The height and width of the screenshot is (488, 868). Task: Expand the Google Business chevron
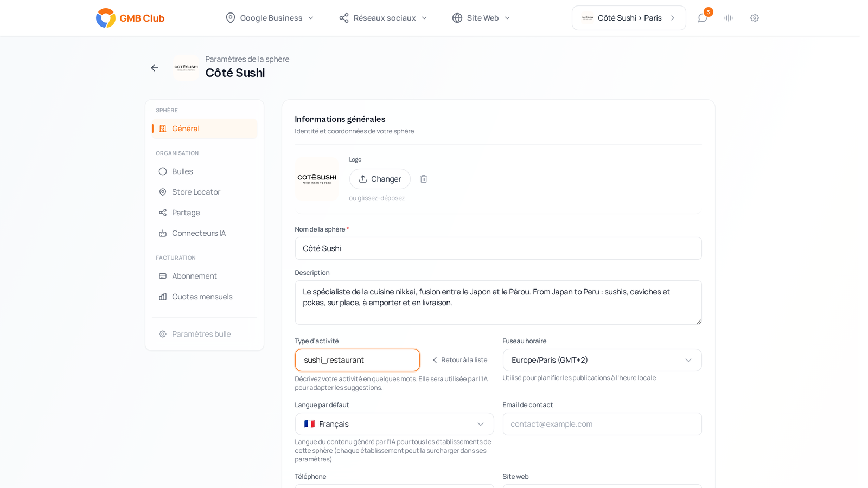click(311, 18)
